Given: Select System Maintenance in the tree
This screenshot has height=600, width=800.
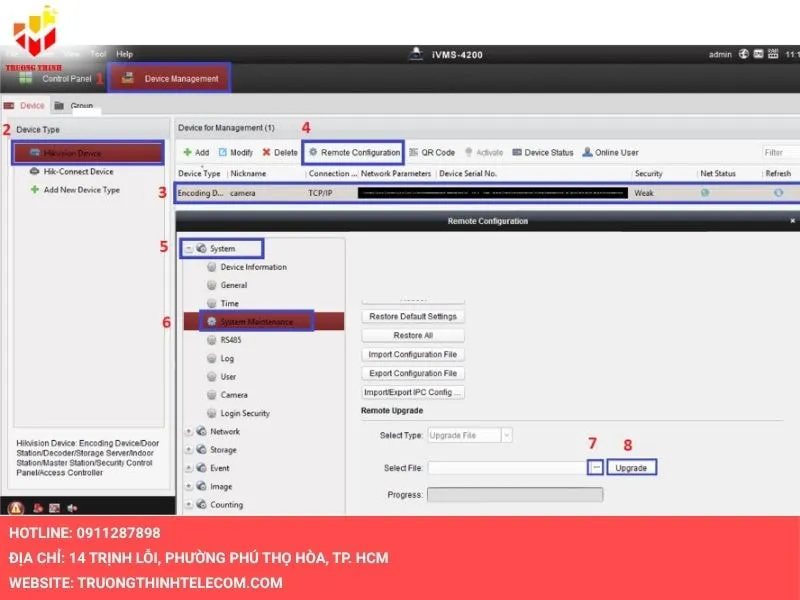Looking at the screenshot, I should click(256, 322).
